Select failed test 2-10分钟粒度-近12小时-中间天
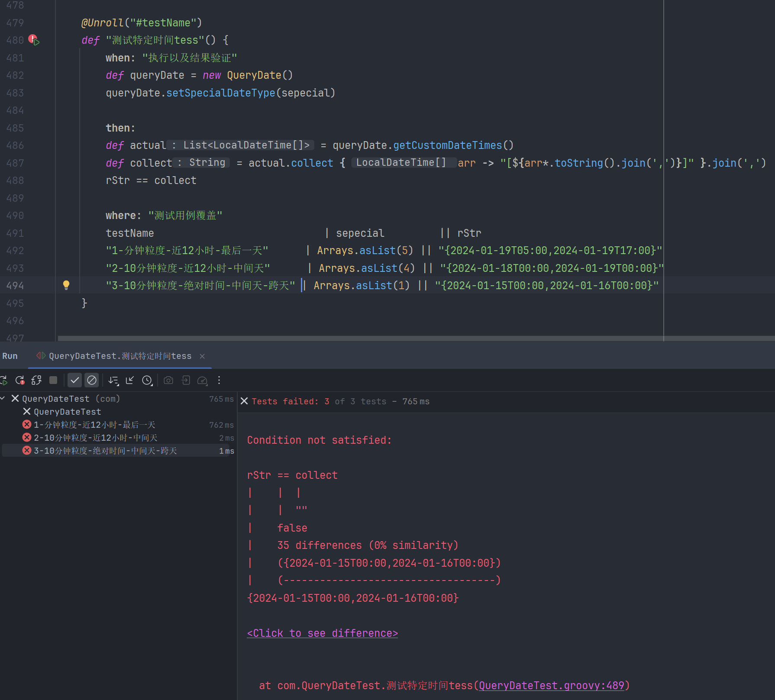The height and width of the screenshot is (700, 775). click(95, 438)
